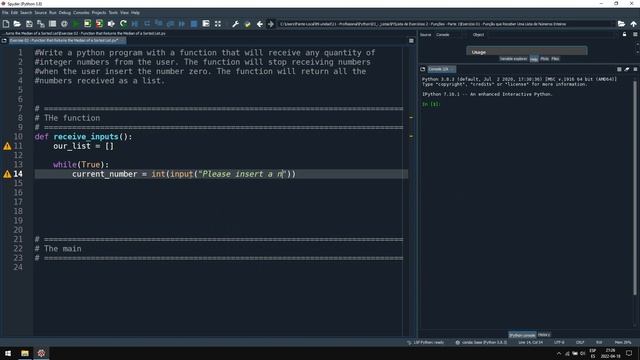The width and height of the screenshot is (640, 360).
Task: Open File Explorer from taskbar
Action: 25,353
